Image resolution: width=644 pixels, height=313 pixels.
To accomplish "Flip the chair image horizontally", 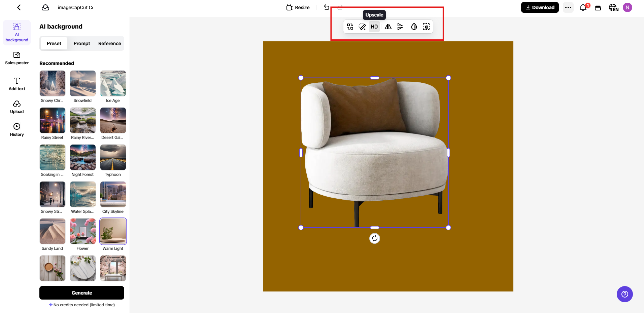I will tap(387, 27).
